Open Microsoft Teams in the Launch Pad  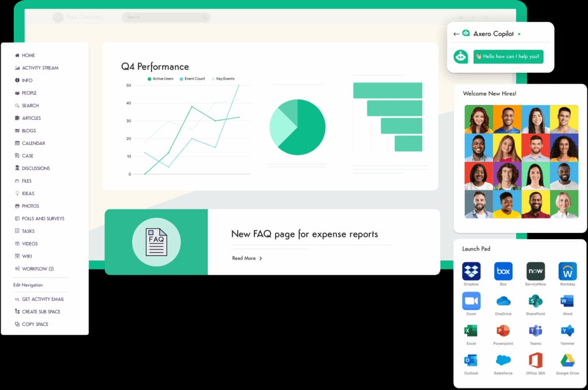(x=535, y=331)
